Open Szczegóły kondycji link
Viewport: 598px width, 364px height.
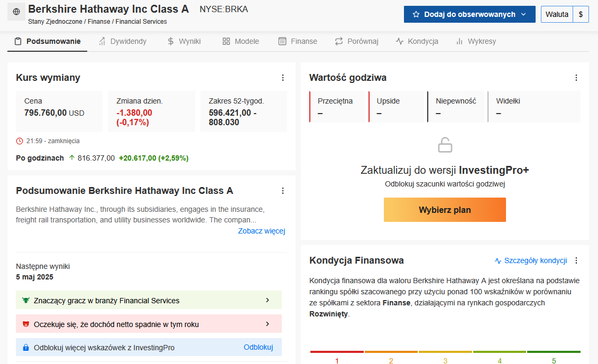[530, 260]
